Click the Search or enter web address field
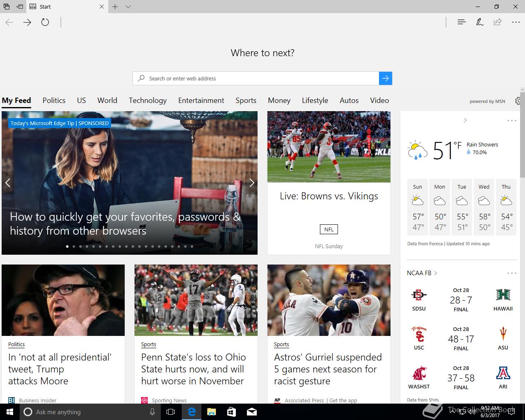 point(256,78)
